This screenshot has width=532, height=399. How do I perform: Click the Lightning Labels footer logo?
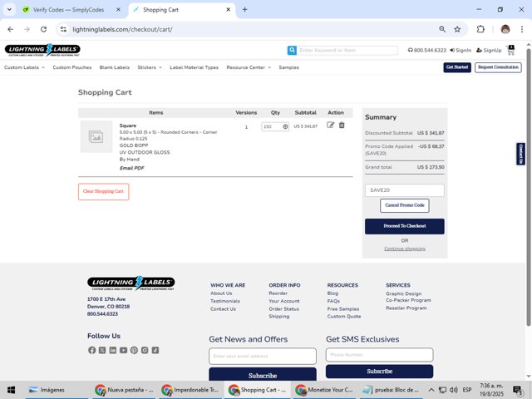(x=131, y=283)
